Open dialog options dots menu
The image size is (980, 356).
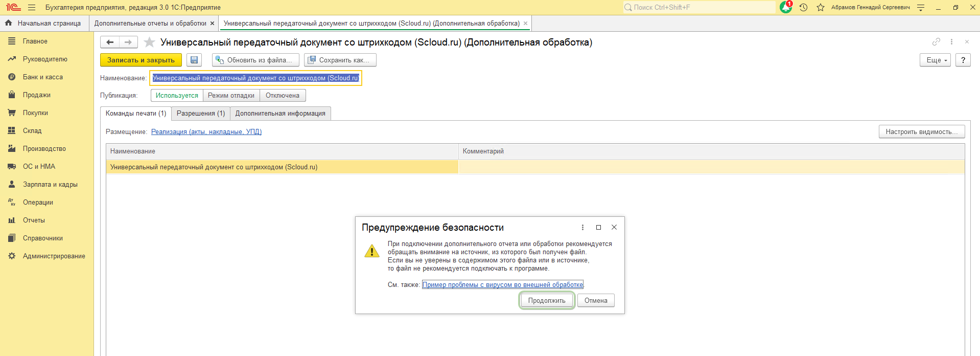coord(582,228)
